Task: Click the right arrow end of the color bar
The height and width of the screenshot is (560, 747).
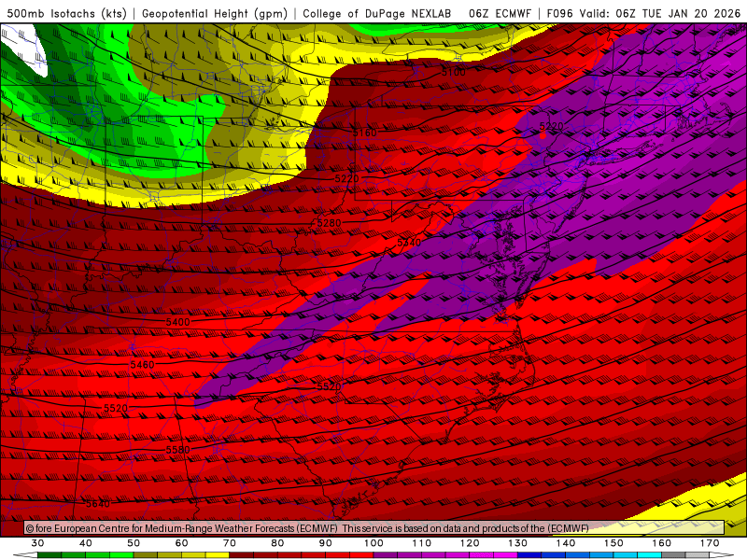Action: [722, 555]
